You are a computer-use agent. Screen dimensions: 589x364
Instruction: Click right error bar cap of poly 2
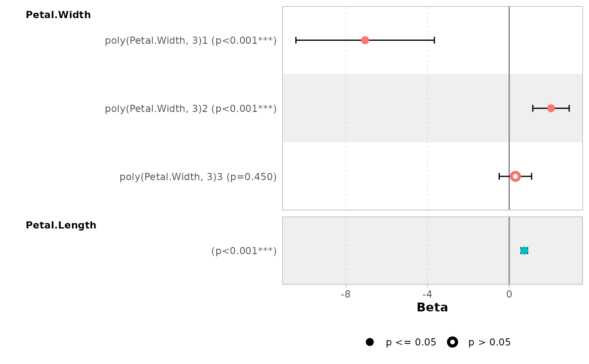(569, 108)
